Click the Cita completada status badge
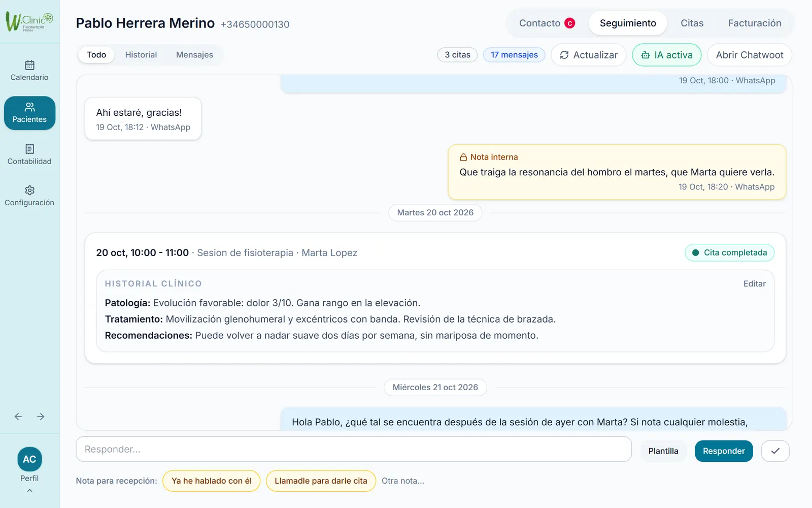Viewport: 812px width, 508px height. [x=729, y=252]
